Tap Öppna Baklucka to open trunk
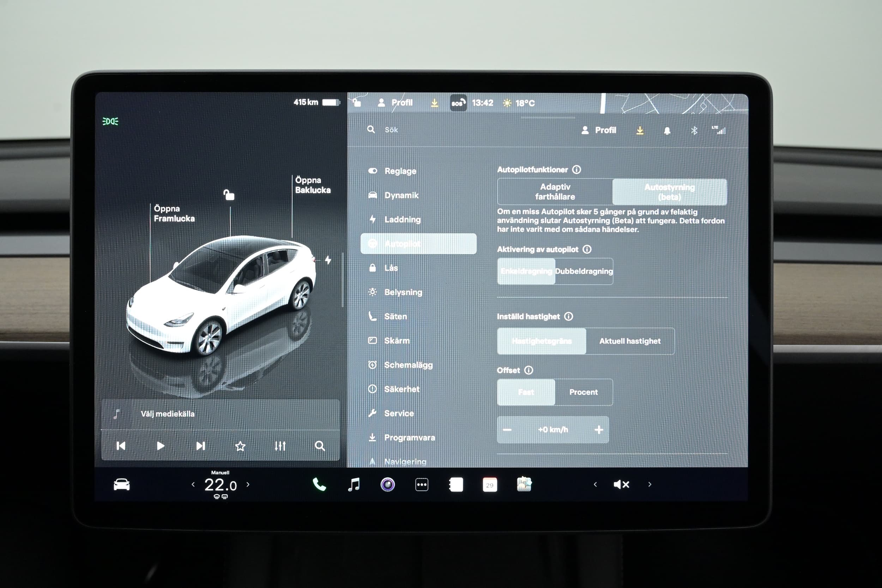 [x=313, y=185]
